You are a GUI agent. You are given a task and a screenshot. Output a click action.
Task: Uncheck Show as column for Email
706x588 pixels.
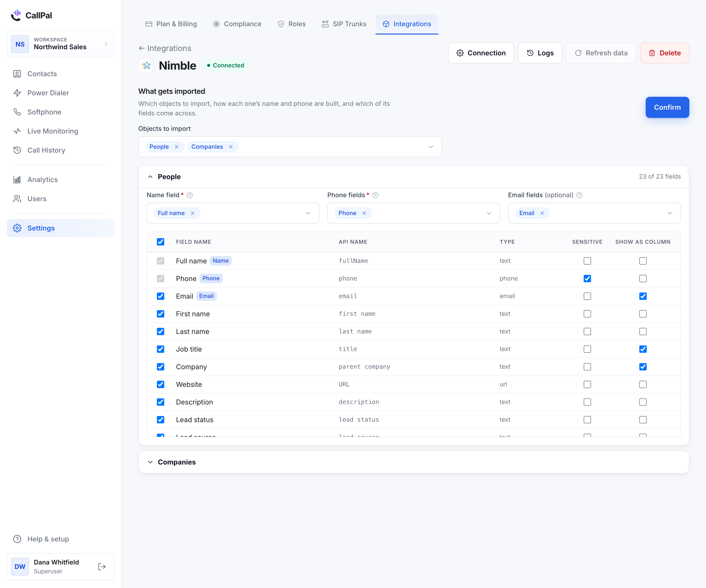pos(643,296)
